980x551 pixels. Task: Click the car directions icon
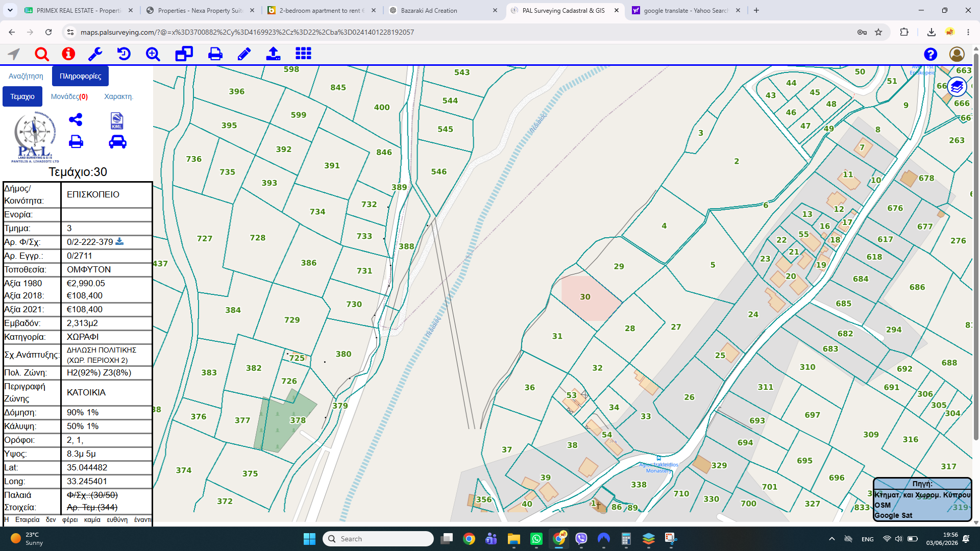pyautogui.click(x=117, y=141)
